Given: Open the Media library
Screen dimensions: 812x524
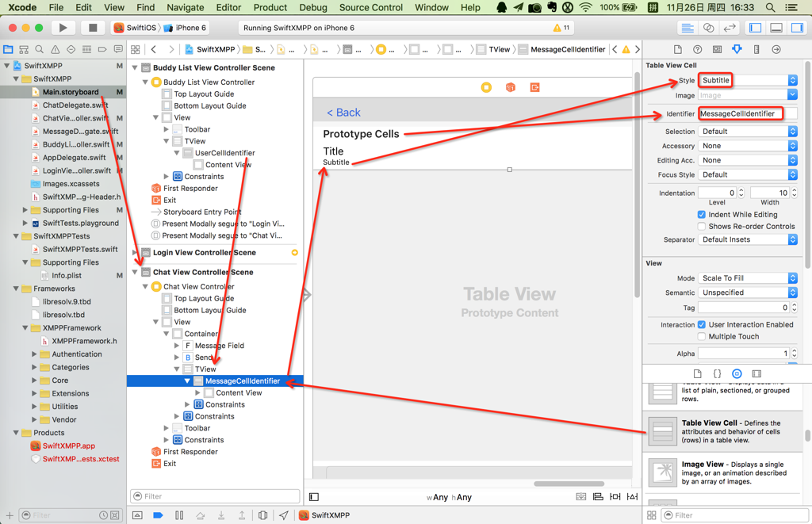Looking at the screenshot, I should 756,374.
